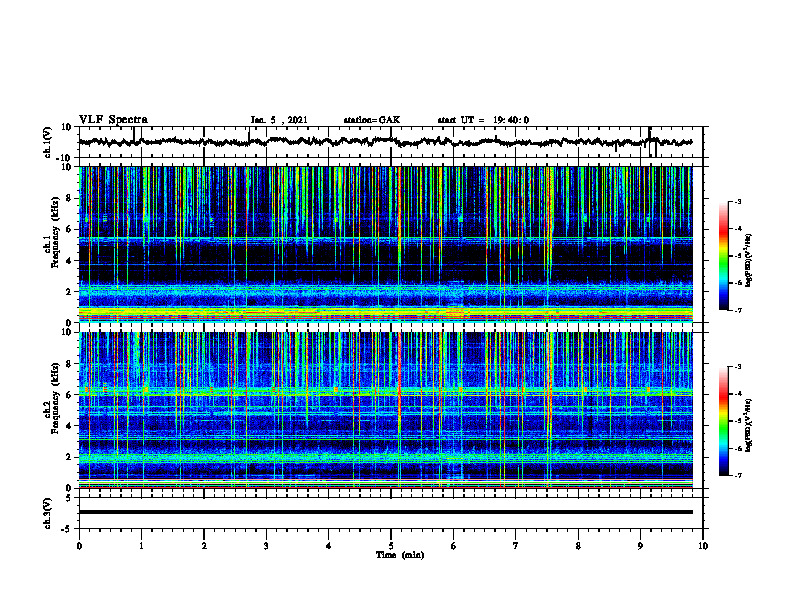Viewport: 792px width, 612px height.
Task: Click the "7" tick on Time axis
Action: click(x=516, y=546)
